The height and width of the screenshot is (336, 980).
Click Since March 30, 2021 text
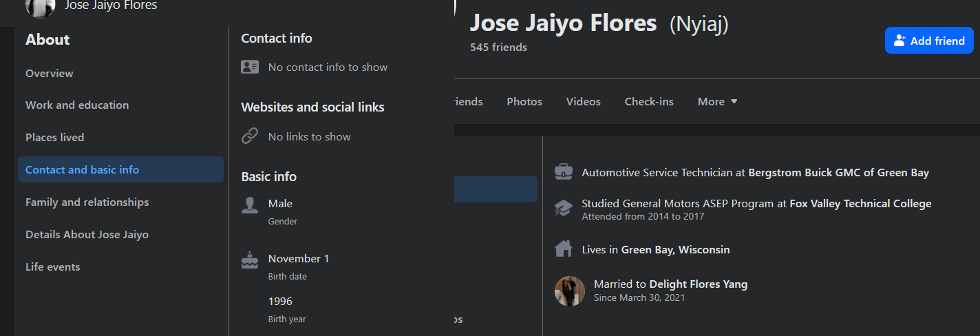pos(639,298)
